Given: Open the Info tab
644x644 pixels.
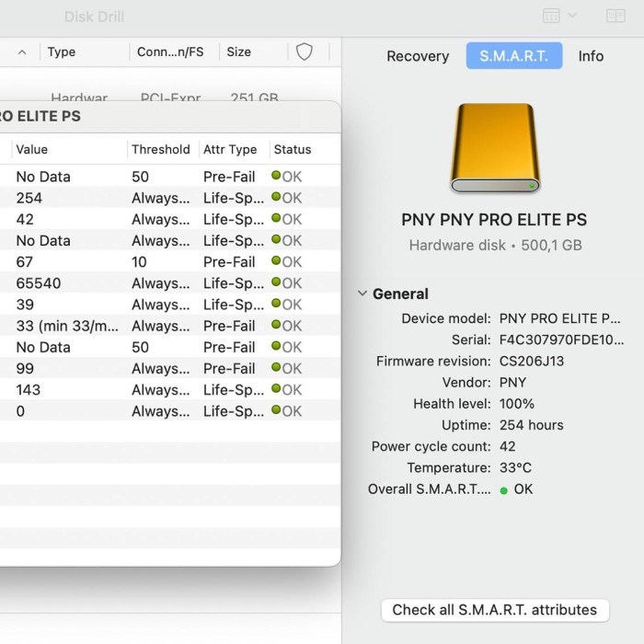Looking at the screenshot, I should pyautogui.click(x=591, y=56).
